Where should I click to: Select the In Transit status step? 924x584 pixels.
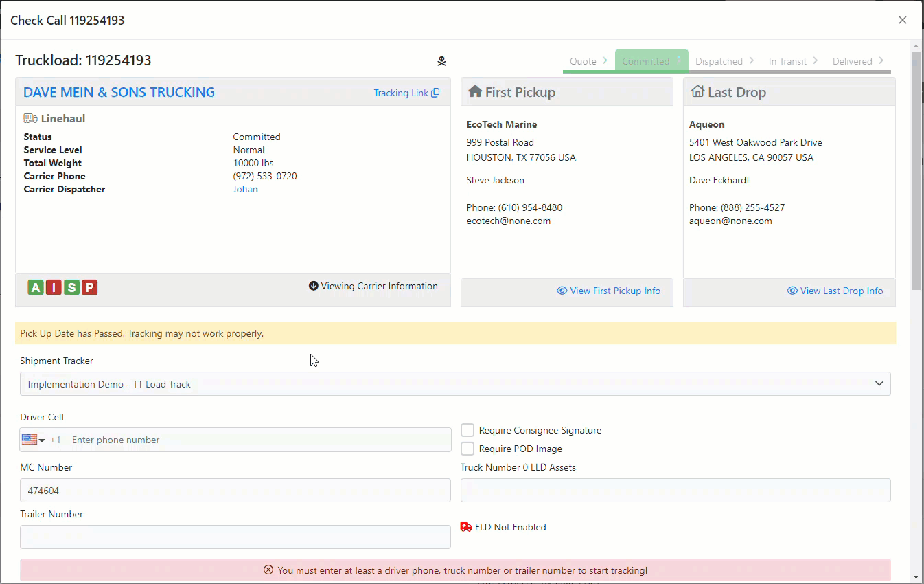(787, 61)
